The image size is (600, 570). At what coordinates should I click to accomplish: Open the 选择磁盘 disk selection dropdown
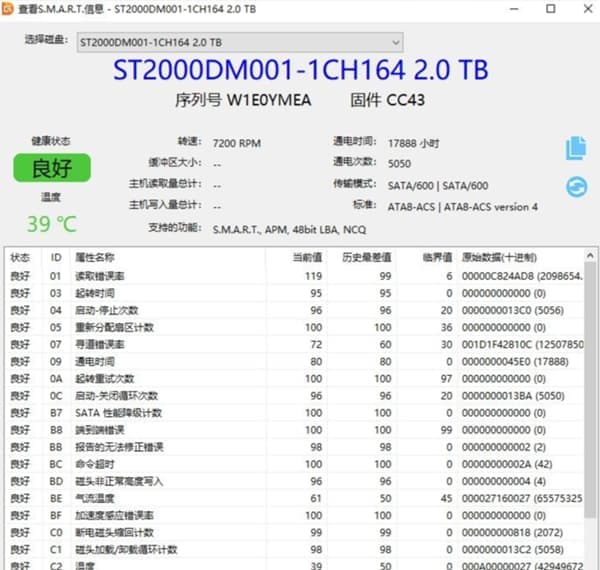pos(240,42)
